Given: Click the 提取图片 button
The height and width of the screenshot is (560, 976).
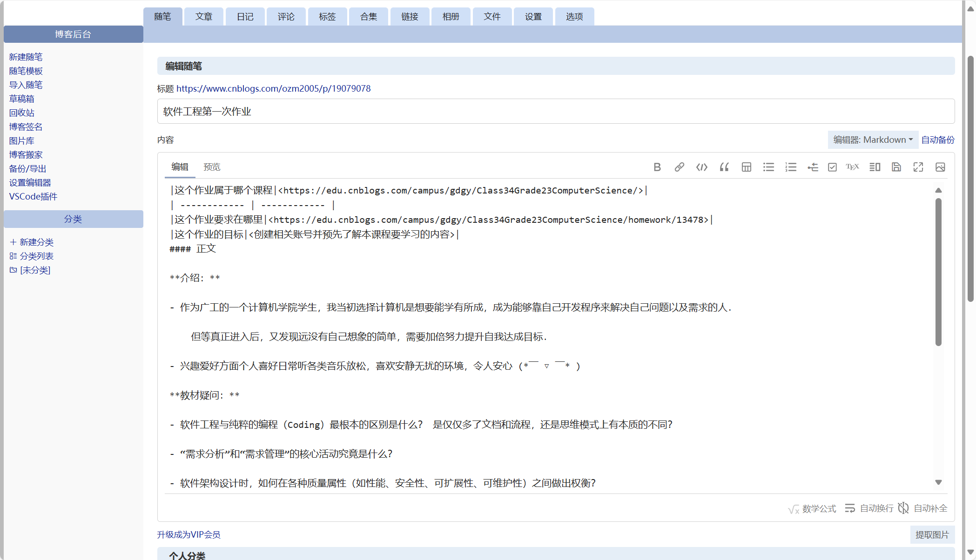Looking at the screenshot, I should click(x=933, y=534).
